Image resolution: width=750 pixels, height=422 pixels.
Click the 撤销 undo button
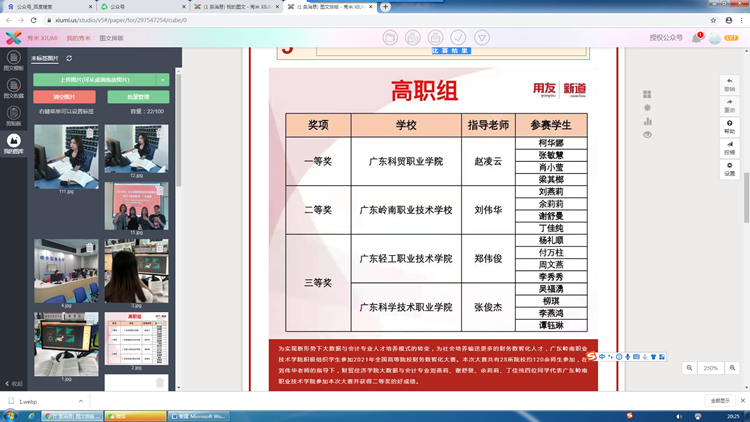click(729, 85)
